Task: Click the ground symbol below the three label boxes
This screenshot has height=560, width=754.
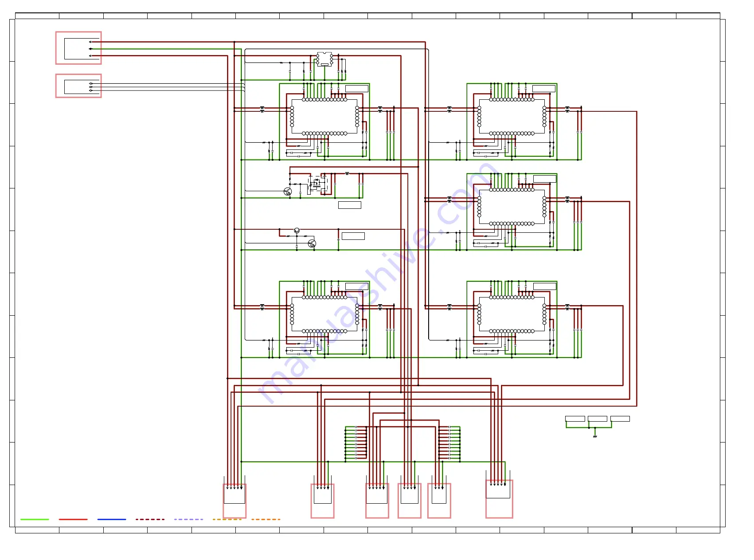Action: 595,436
